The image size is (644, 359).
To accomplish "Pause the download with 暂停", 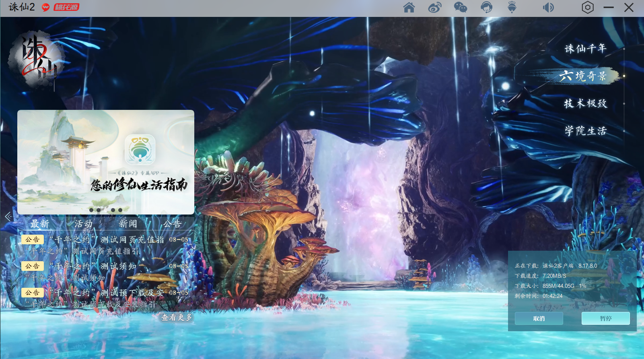I will tap(606, 318).
